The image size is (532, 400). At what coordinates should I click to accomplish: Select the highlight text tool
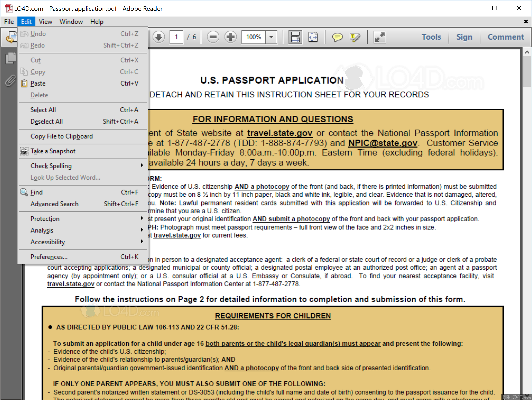tap(354, 37)
